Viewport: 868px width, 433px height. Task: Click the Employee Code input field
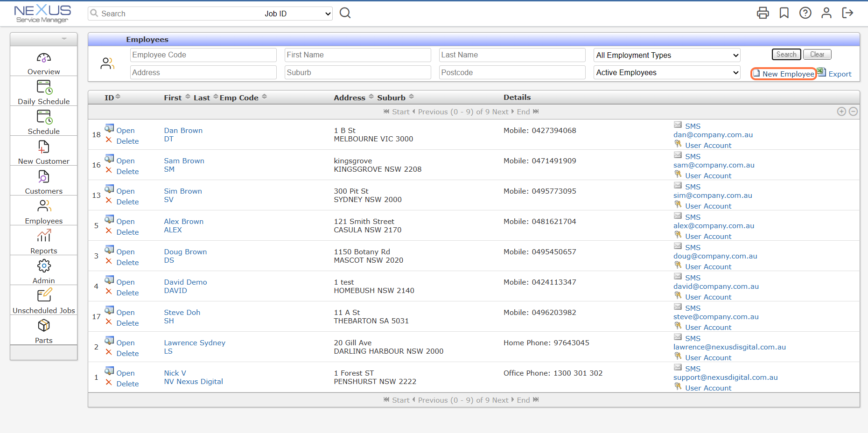[x=203, y=55]
